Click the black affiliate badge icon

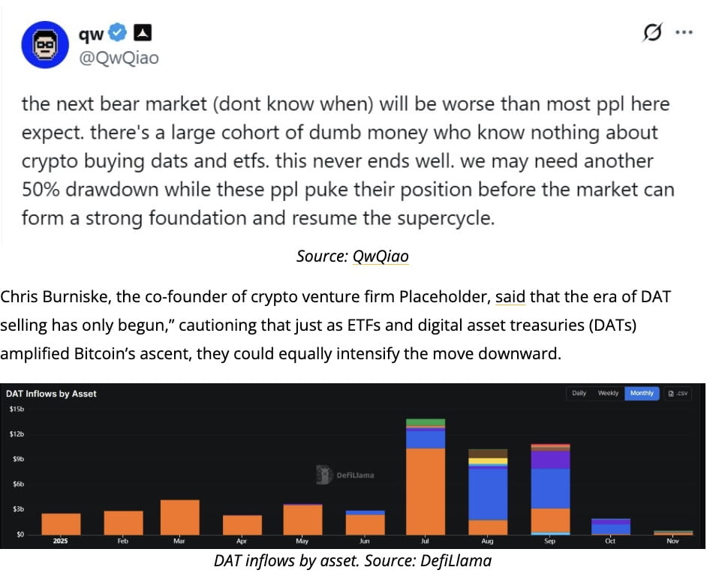pos(143,32)
